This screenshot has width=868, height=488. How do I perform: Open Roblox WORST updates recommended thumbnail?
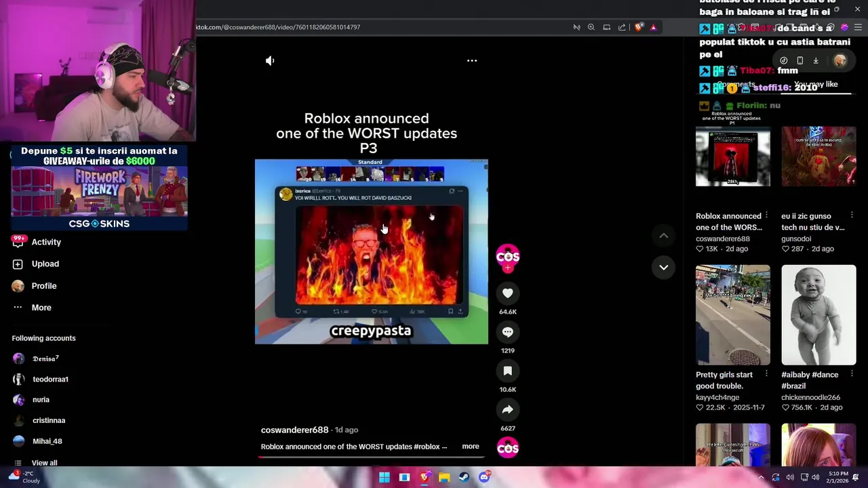pos(733,157)
